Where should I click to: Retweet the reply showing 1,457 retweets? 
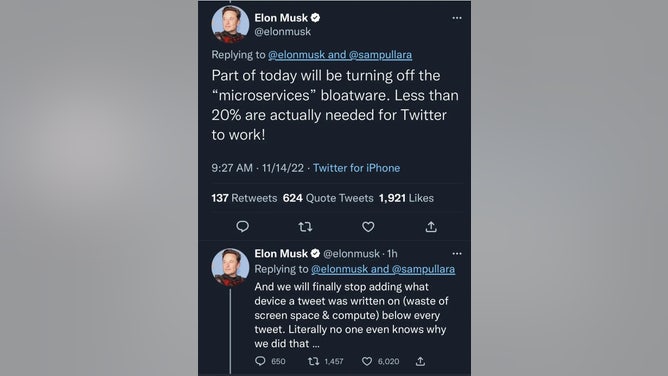point(314,362)
